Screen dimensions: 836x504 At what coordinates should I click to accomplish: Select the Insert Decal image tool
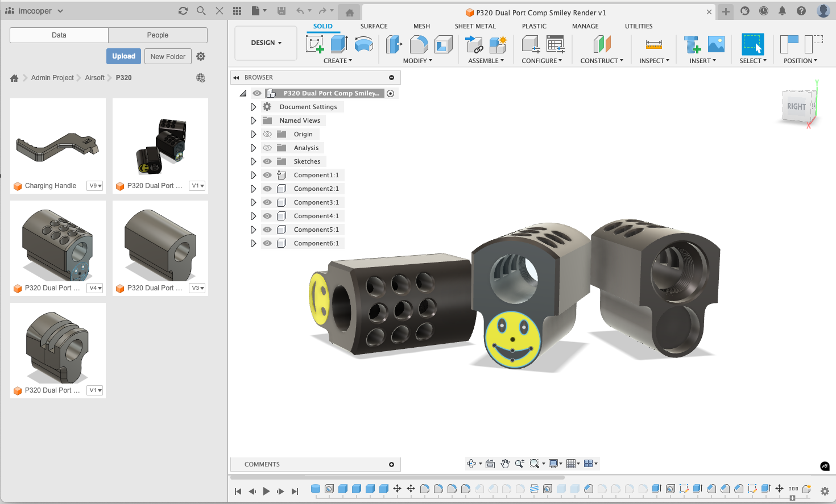716,44
